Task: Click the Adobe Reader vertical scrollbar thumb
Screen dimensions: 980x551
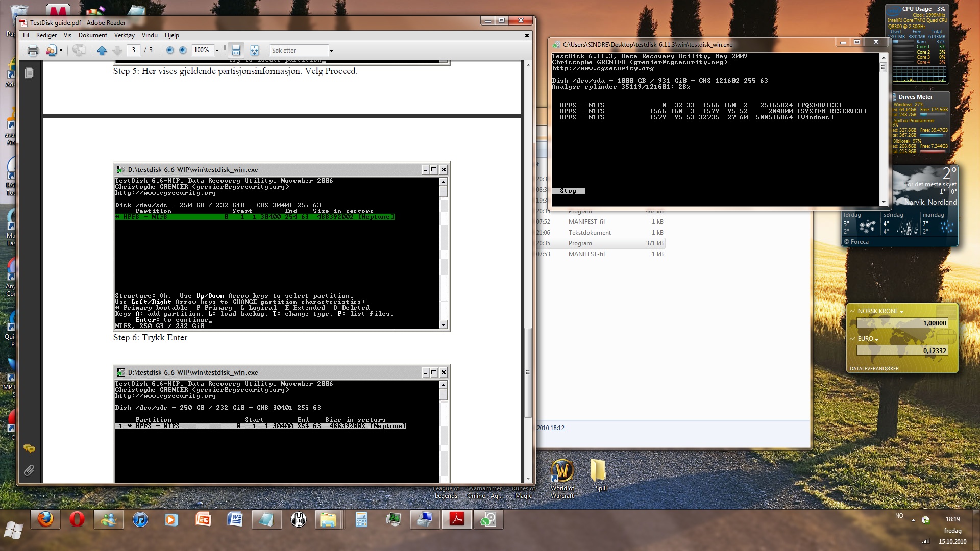Action: point(528,372)
